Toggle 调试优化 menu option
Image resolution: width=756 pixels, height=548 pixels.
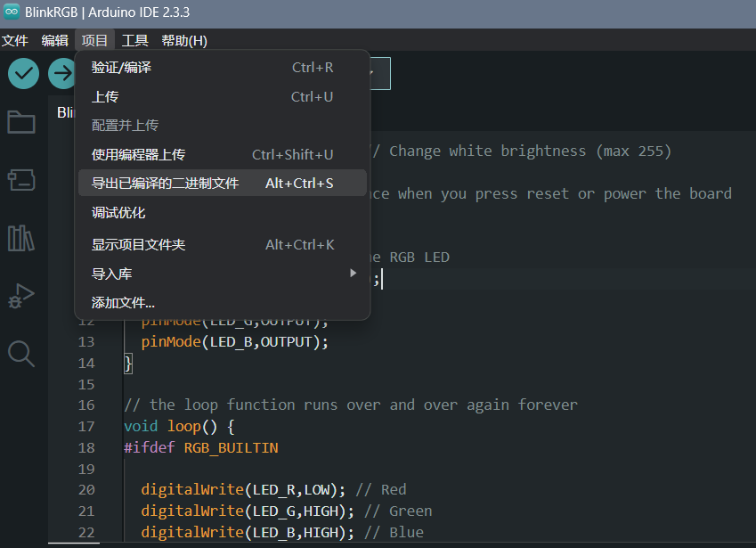[223, 213]
